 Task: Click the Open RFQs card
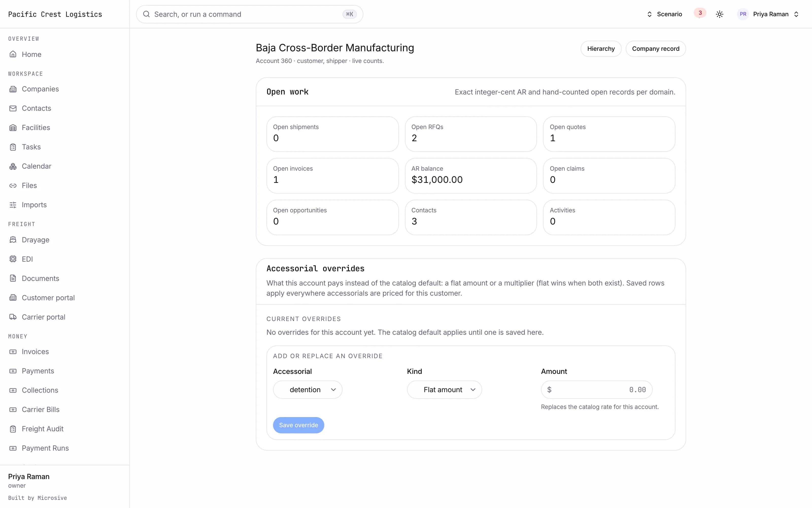point(471,134)
